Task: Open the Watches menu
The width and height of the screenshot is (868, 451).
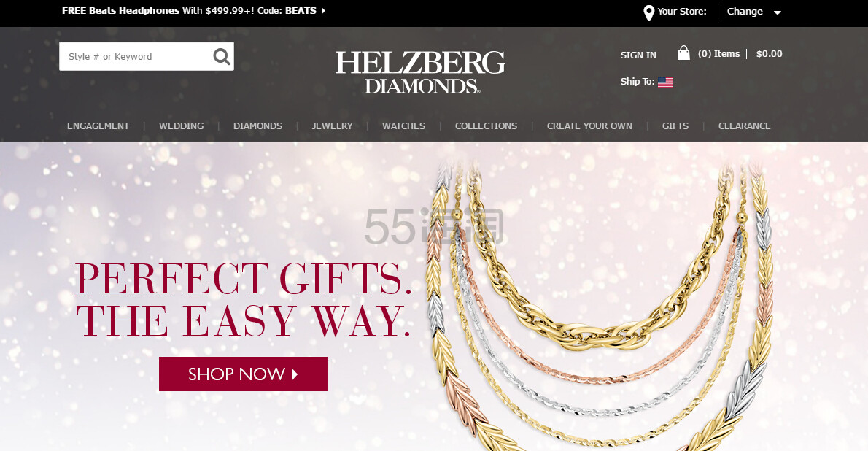Action: (403, 126)
